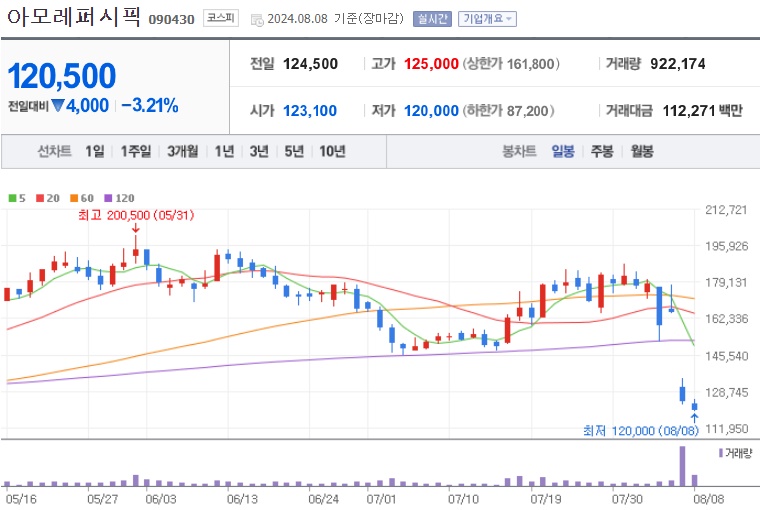
Task: Click the stock code 090430
Action: (172, 19)
